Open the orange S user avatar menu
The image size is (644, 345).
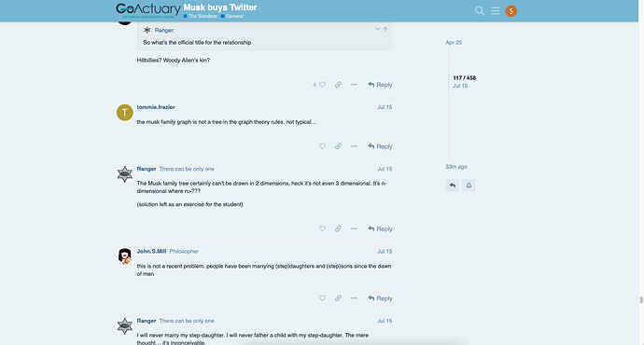[x=511, y=11]
